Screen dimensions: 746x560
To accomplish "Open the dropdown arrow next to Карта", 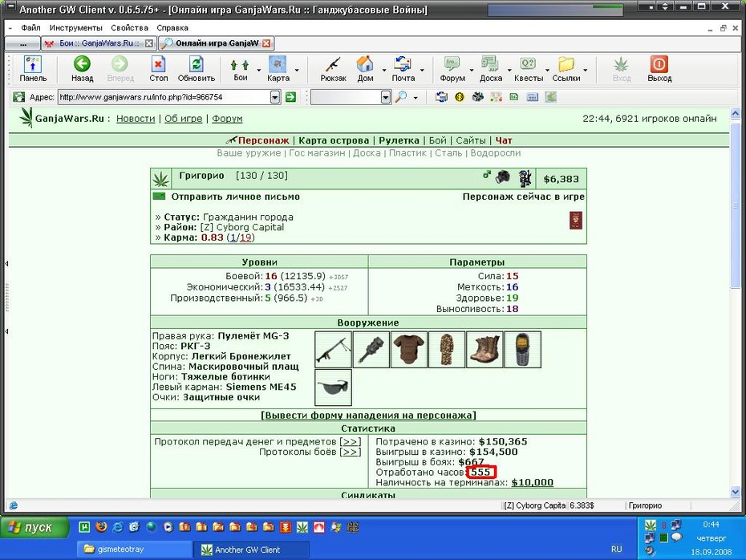I will point(297,70).
